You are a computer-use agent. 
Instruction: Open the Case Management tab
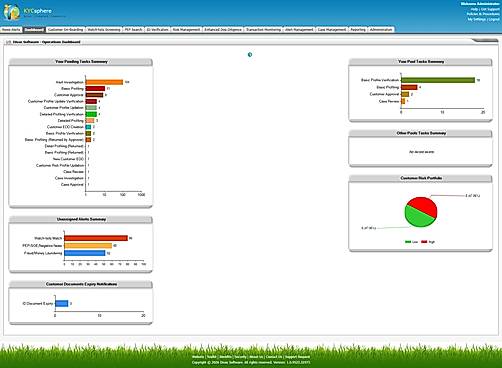coord(332,30)
